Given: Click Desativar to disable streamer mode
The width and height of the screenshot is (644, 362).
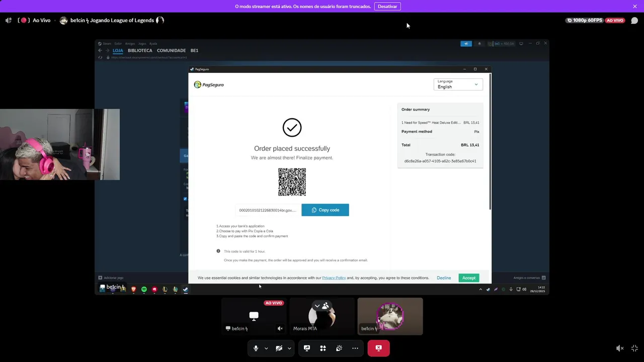Looking at the screenshot, I should pos(387,7).
